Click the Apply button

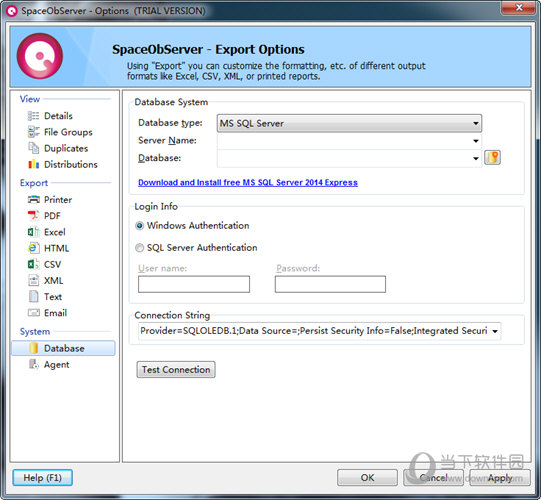pos(500,478)
